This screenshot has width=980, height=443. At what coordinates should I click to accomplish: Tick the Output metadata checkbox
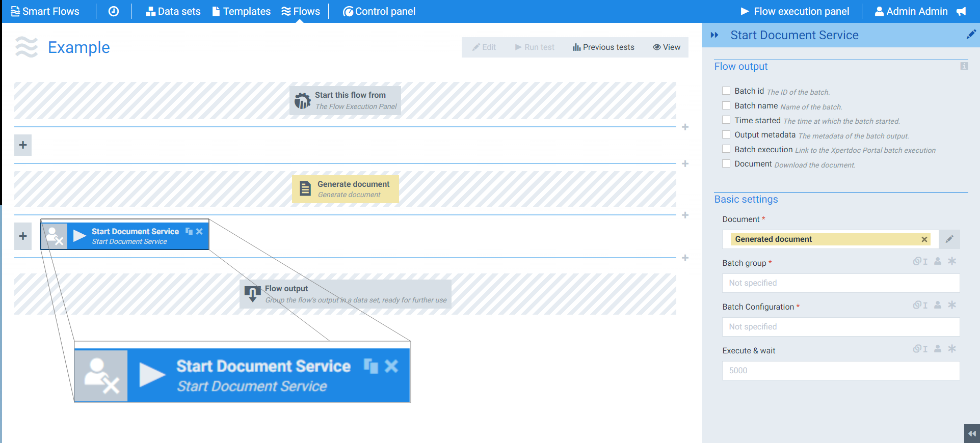click(726, 134)
